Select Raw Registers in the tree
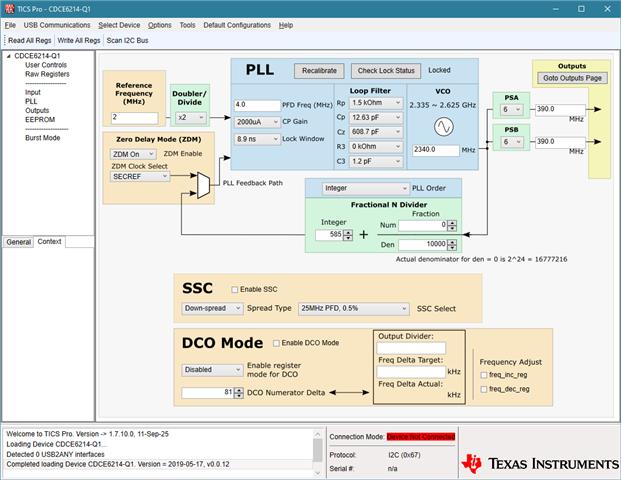The image size is (621, 480). pyautogui.click(x=47, y=74)
